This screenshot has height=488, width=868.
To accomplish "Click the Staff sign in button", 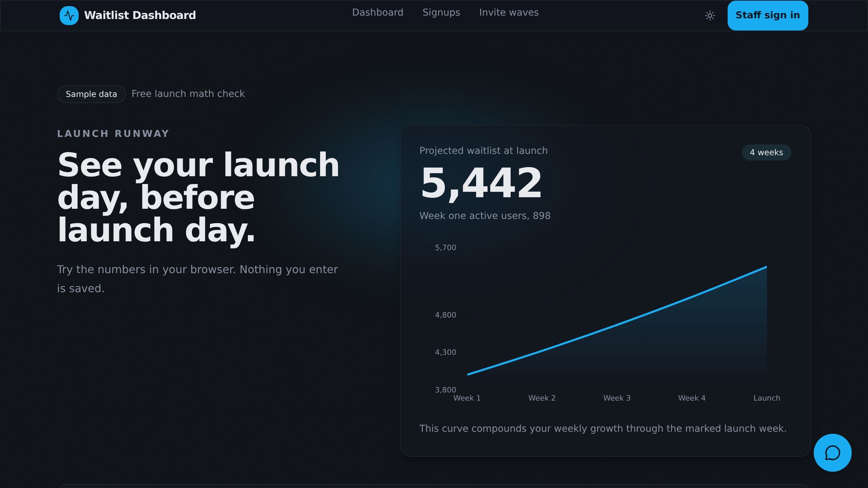I will click(x=768, y=16).
